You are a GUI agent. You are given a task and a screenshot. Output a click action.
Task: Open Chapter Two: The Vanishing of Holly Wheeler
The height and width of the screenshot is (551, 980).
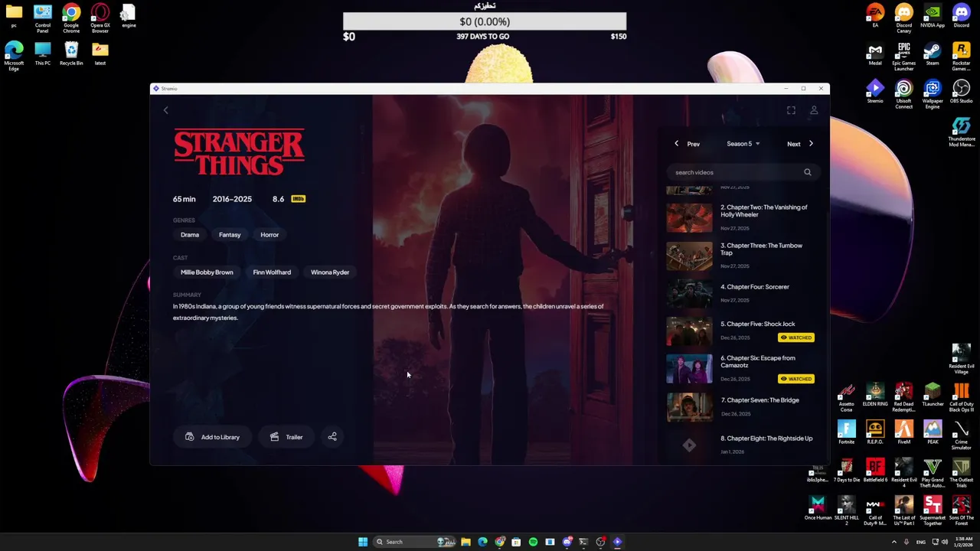pyautogui.click(x=742, y=217)
